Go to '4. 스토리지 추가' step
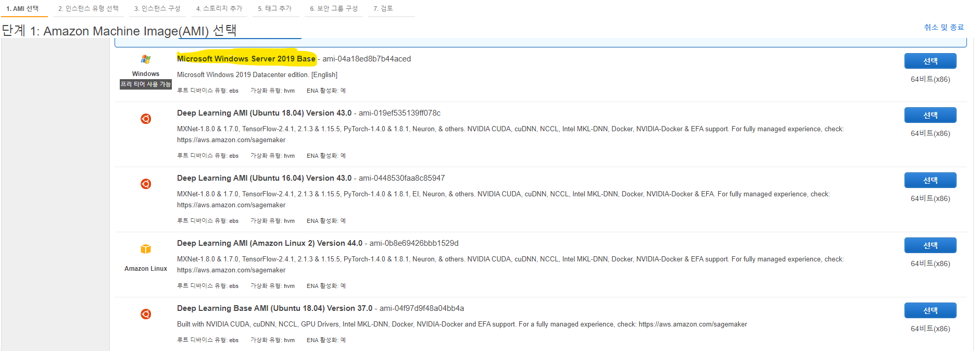 [219, 9]
